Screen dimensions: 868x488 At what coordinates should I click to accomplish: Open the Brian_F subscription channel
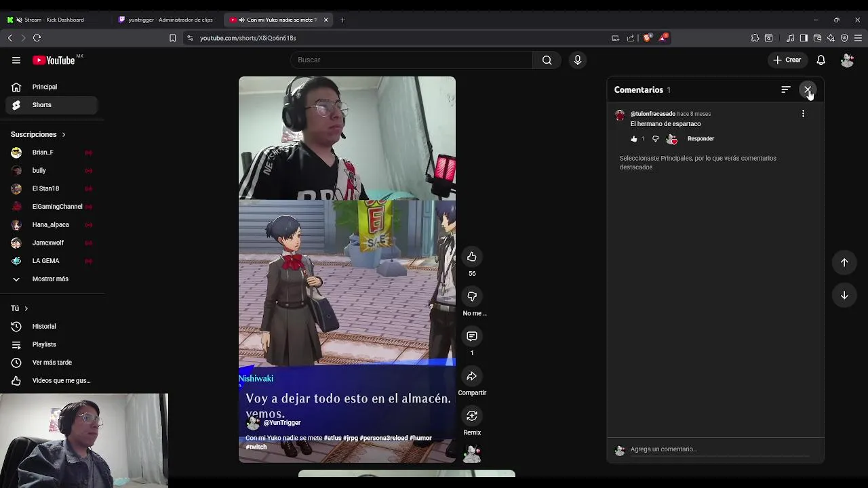53,152
